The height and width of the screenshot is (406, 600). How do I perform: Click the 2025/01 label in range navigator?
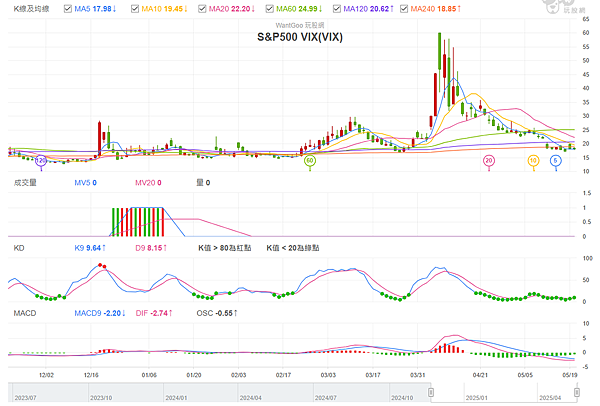click(x=476, y=398)
